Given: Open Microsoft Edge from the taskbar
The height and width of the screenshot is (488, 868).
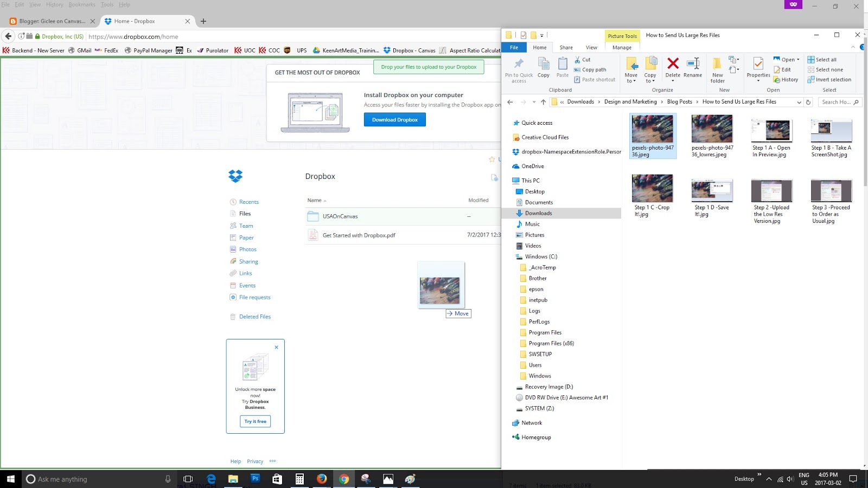Looking at the screenshot, I should click(211, 479).
